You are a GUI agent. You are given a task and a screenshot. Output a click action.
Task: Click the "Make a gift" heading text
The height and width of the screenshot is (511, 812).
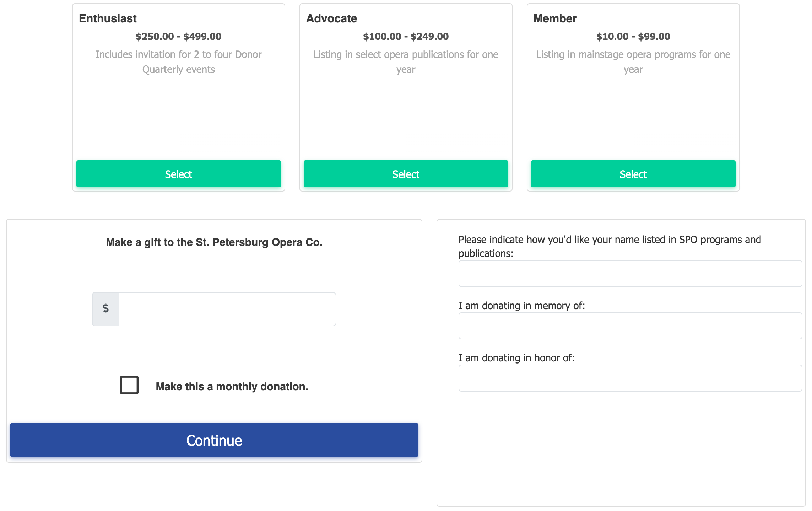(214, 242)
